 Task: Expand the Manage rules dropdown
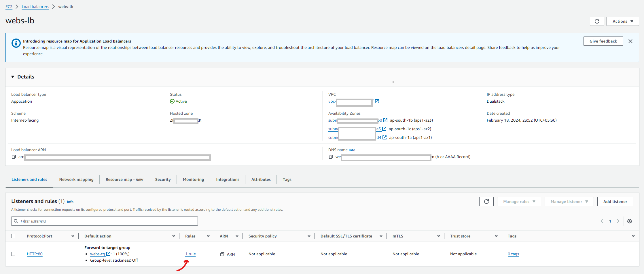pos(519,202)
